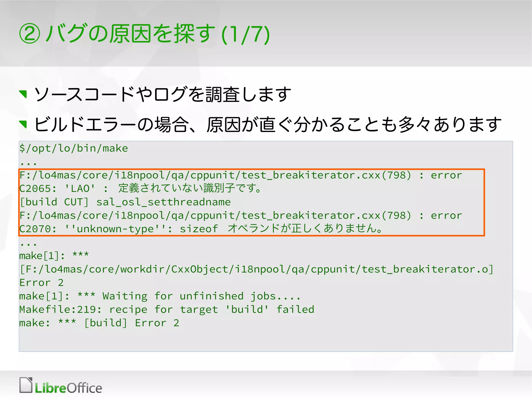The width and height of the screenshot is (532, 399).
Task: Click the line "C2070: ''unknown-type'': sizeof"
Action: 201,229
